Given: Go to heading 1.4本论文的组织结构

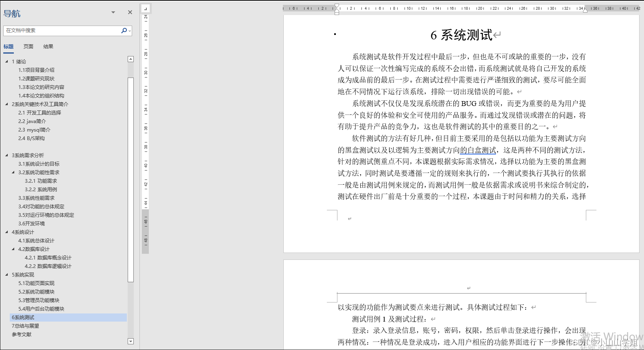Looking at the screenshot, I should [x=41, y=96].
